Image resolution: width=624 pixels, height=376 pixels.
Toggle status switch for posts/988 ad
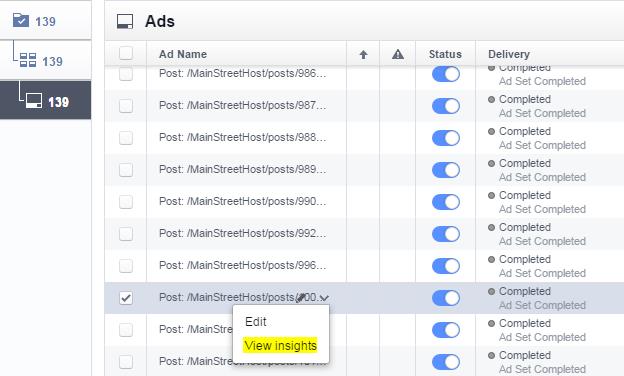tap(446, 138)
